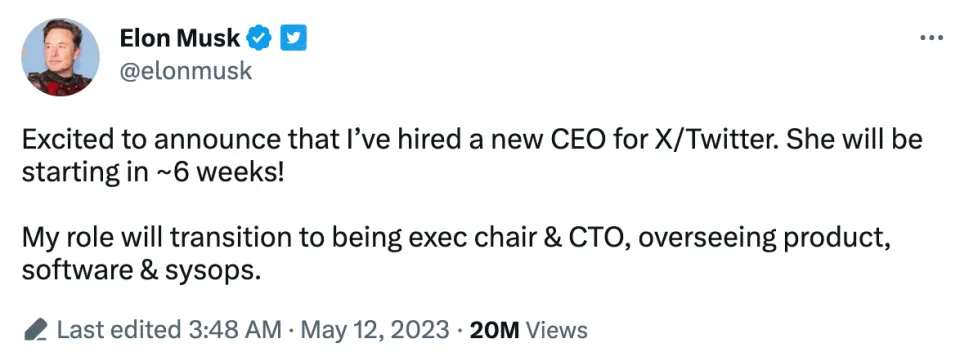The image size is (960, 361).
Task: Open the three-dot more options menu
Action: click(x=932, y=38)
